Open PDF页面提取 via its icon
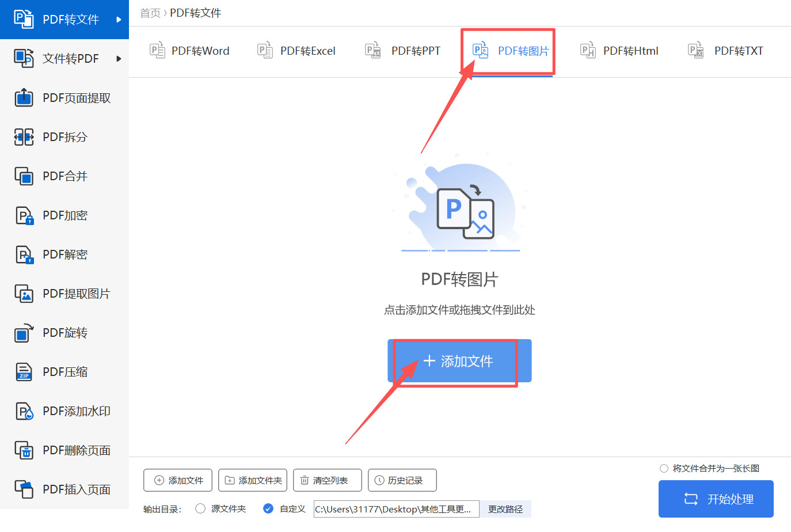This screenshot has width=791, height=532. click(x=24, y=97)
